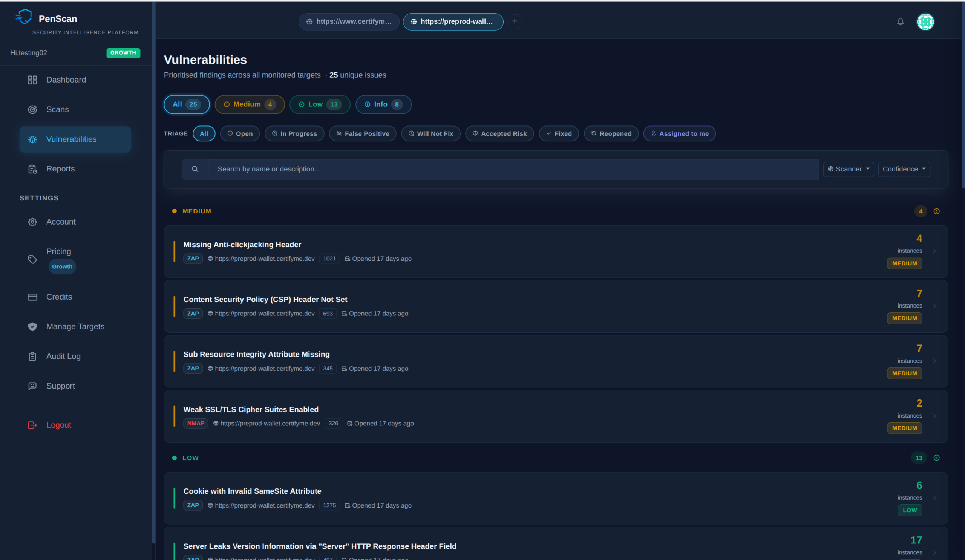Filter by Low severity

(x=320, y=104)
